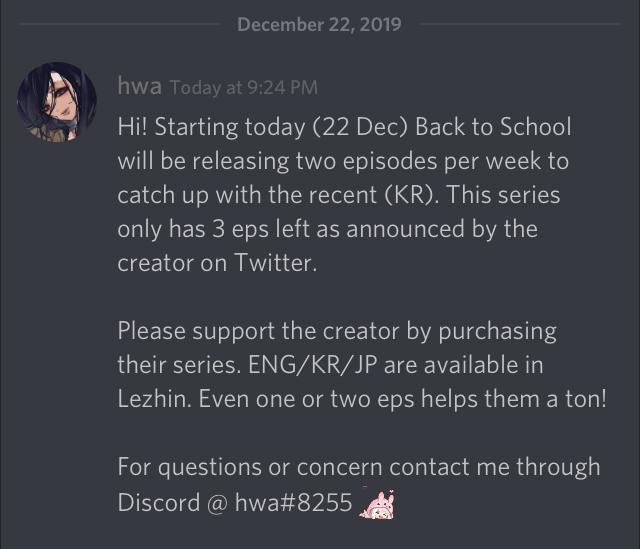Click the December 22, 2019 date divider

(320, 24)
